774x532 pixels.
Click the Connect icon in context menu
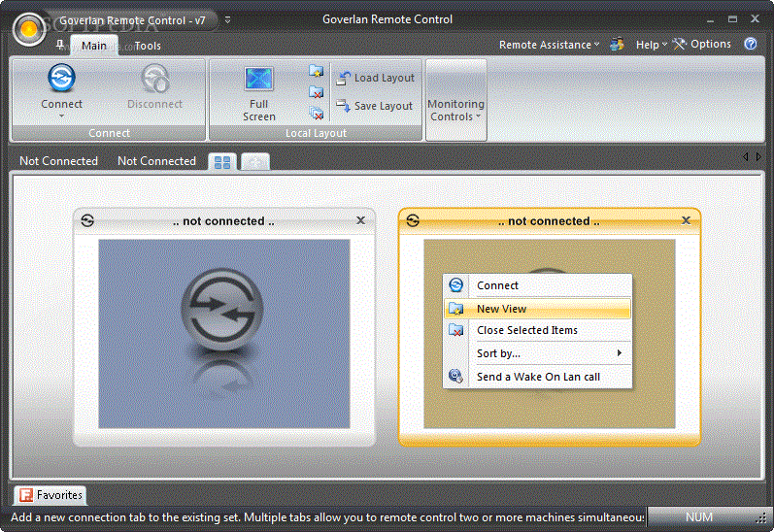coord(456,284)
